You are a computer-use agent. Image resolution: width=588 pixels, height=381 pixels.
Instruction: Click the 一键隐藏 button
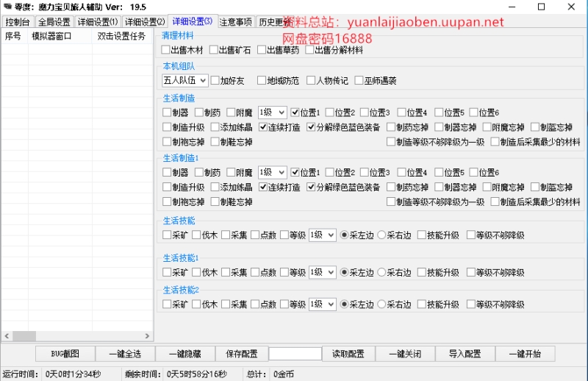tap(185, 354)
